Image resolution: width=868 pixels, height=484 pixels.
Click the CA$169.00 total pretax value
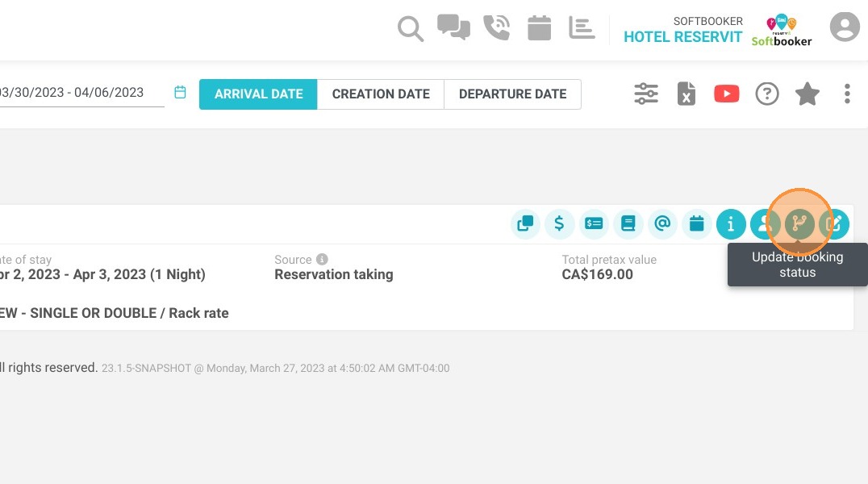tap(597, 275)
